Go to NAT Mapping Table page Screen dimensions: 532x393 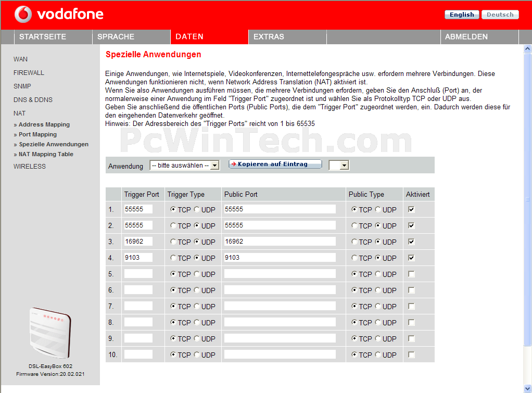pyautogui.click(x=46, y=154)
